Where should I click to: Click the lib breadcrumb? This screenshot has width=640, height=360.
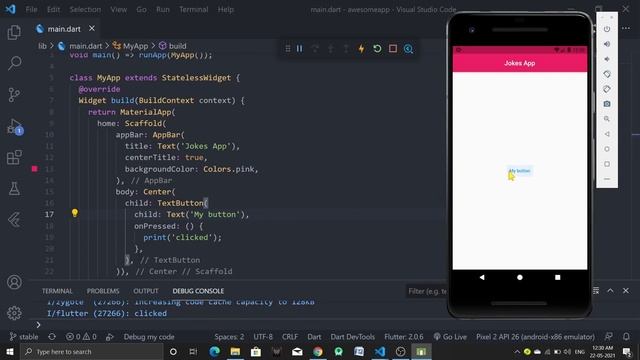click(42, 46)
